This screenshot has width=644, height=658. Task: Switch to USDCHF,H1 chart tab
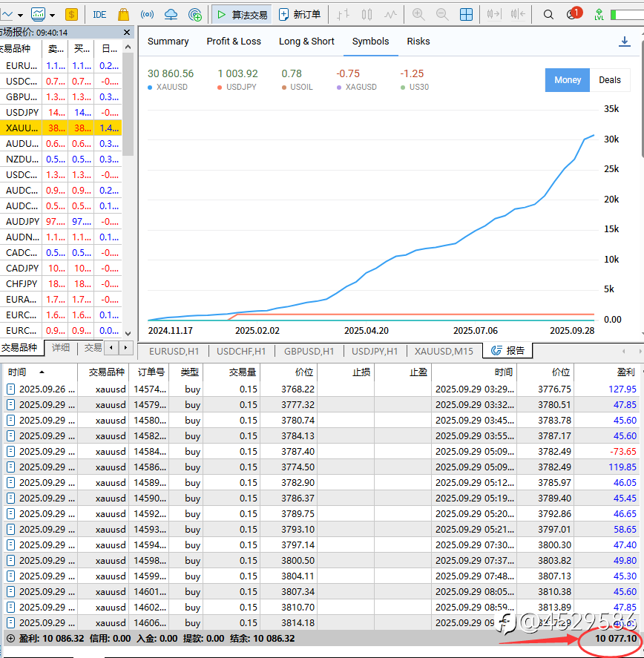tap(241, 351)
